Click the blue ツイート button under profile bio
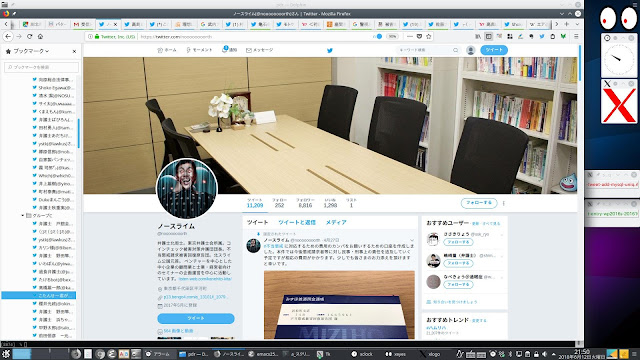This screenshot has height=360, width=640. point(196,318)
